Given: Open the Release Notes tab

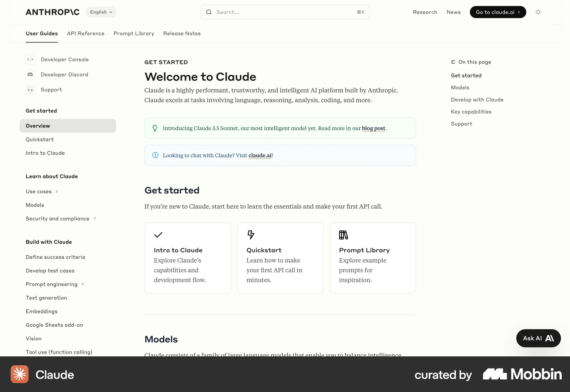Looking at the screenshot, I should click(x=182, y=34).
